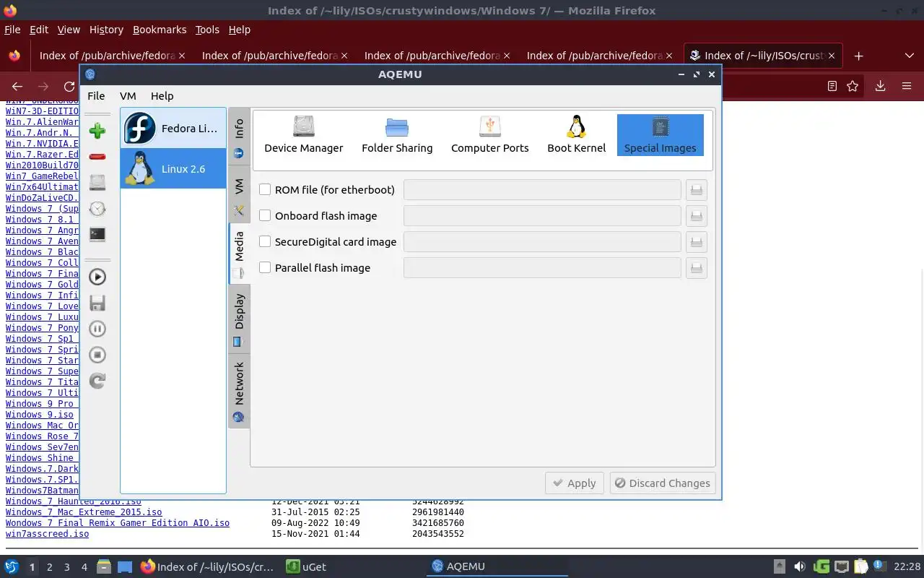924x578 pixels.
Task: Stop the virtual machine
Action: coord(97,355)
